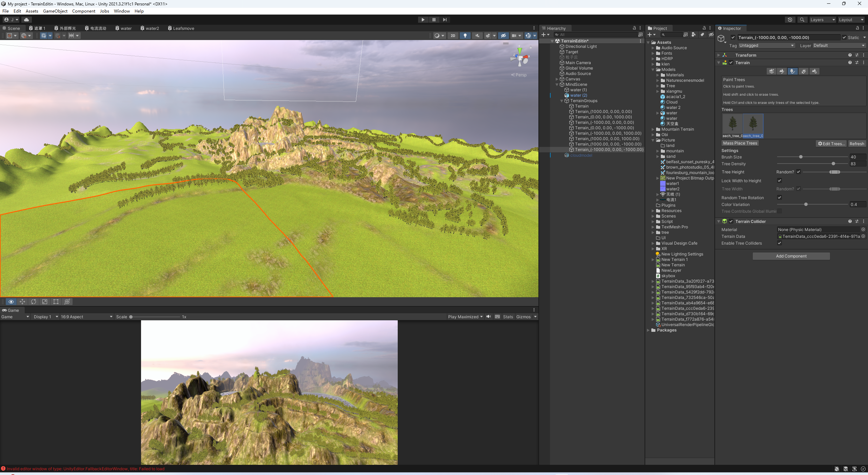Activate the Rotate tool in Scene toolbar
This screenshot has width=868, height=475.
(33, 302)
